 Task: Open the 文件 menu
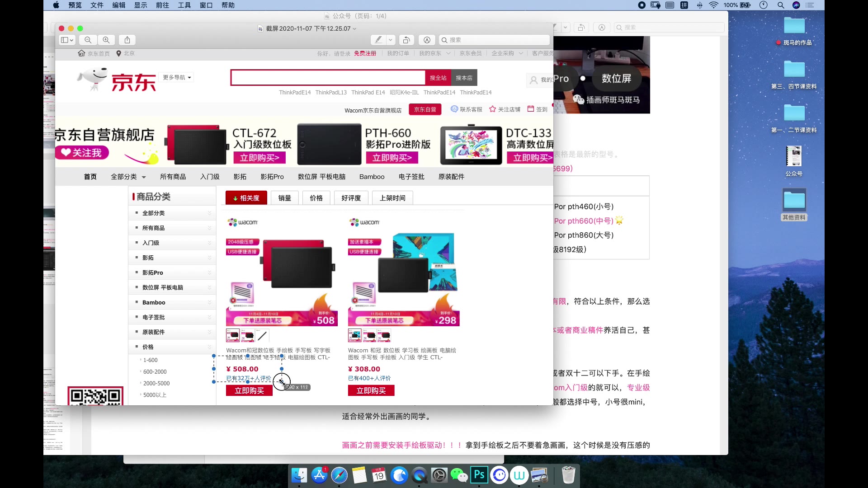[97, 5]
